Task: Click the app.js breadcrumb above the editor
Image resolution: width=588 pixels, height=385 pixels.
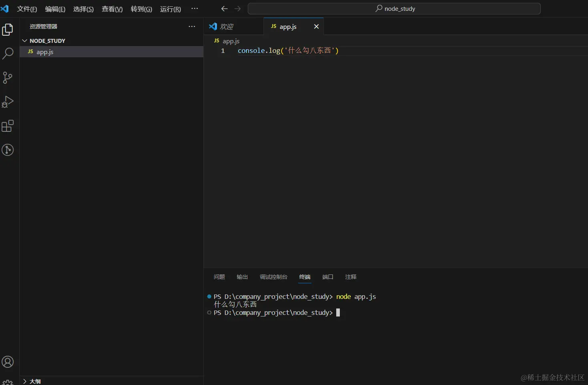Action: pyautogui.click(x=227, y=41)
